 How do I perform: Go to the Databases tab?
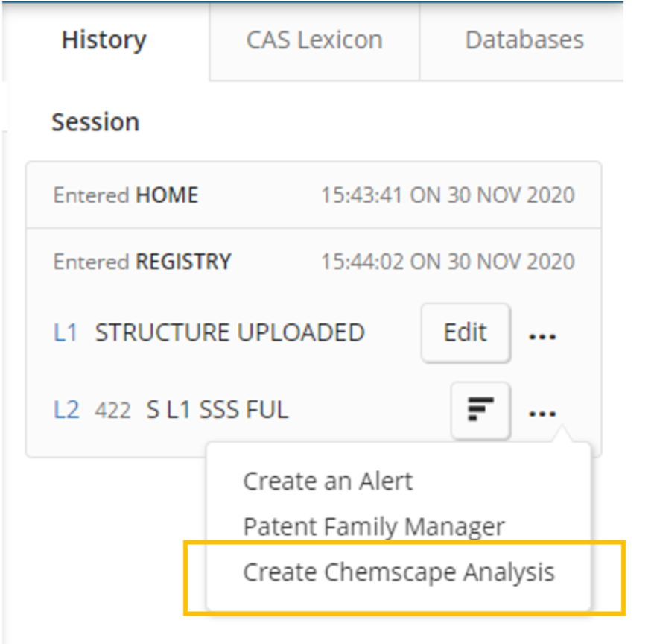(x=524, y=40)
